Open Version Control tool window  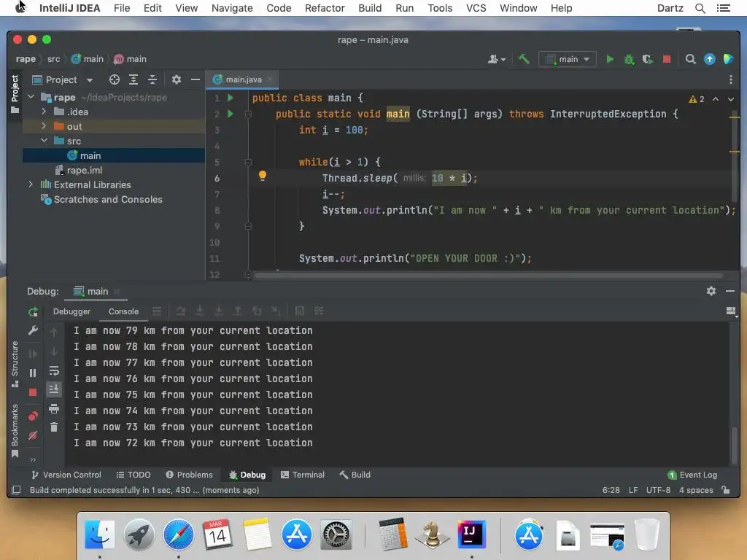[66, 475]
